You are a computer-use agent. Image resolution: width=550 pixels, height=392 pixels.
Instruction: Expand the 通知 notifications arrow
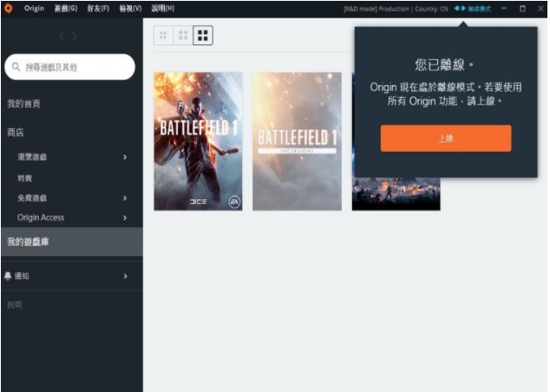(125, 277)
